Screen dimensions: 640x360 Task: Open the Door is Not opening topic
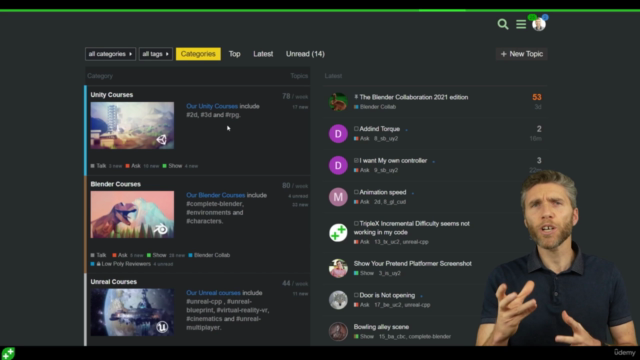(387, 295)
